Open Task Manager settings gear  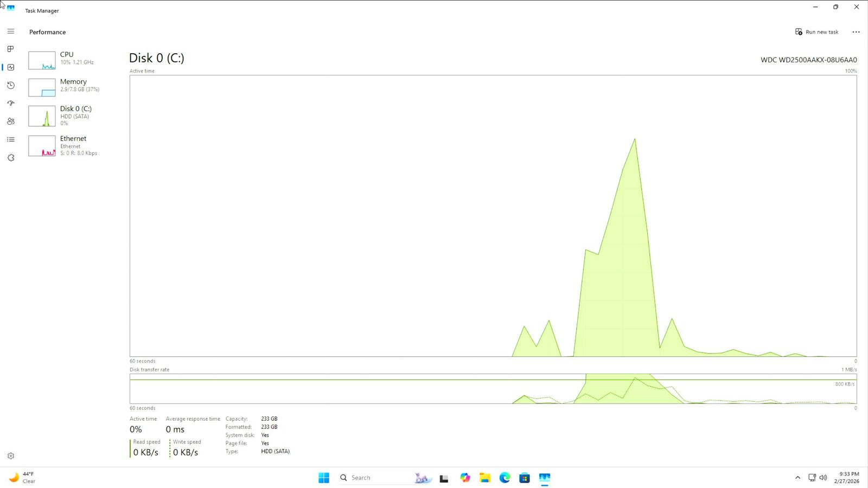(x=11, y=456)
